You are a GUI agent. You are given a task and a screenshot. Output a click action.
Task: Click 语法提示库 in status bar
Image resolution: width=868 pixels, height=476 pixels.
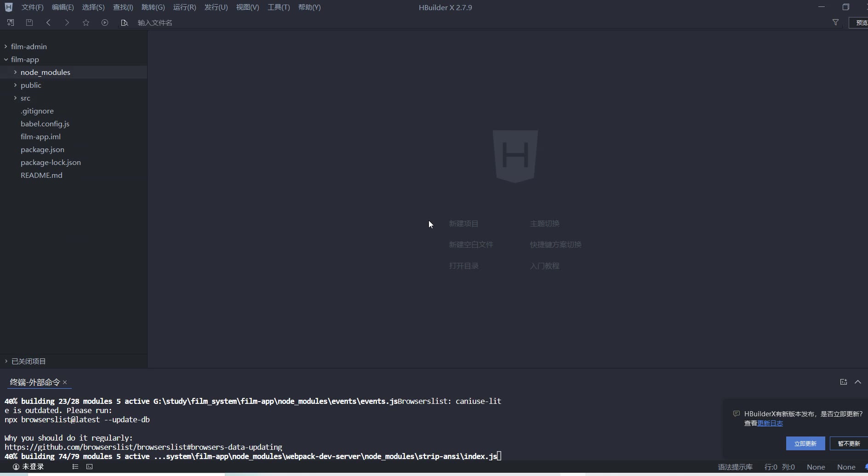735,467
